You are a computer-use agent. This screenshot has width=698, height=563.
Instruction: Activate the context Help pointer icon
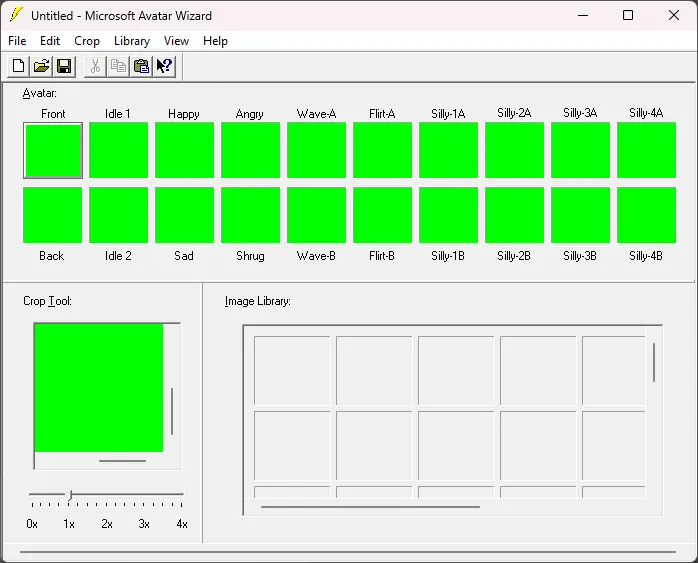click(164, 66)
